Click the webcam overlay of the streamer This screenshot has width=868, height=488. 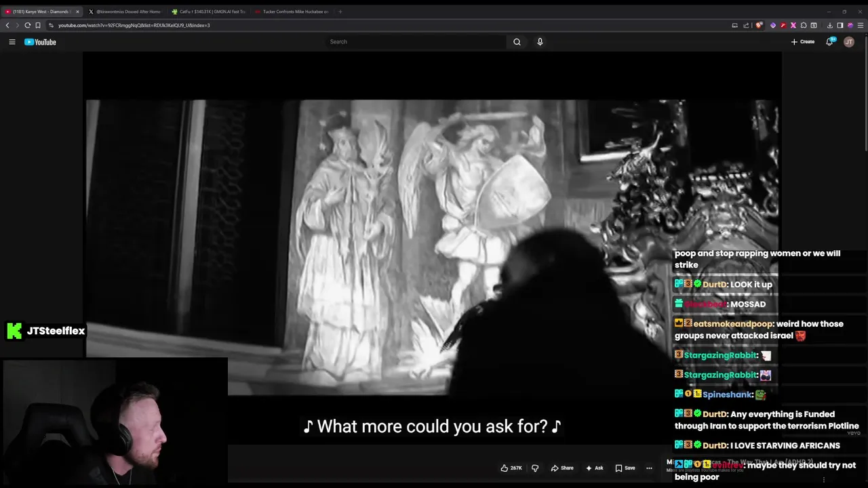114,423
